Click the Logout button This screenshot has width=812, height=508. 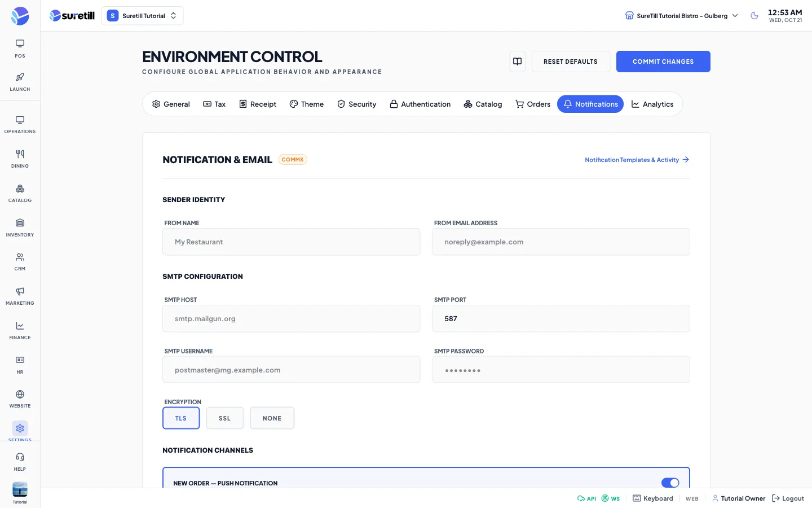(x=788, y=498)
